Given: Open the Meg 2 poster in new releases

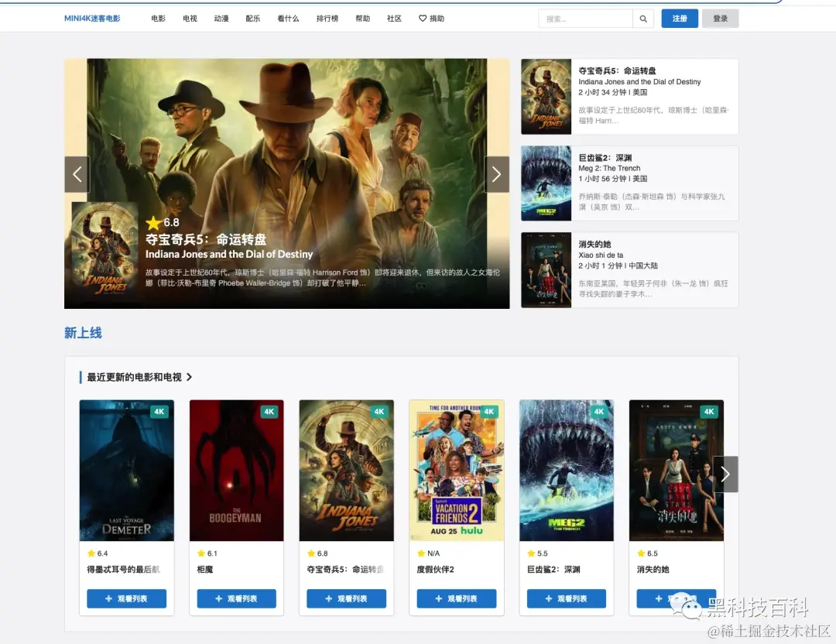Looking at the screenshot, I should pos(566,471).
